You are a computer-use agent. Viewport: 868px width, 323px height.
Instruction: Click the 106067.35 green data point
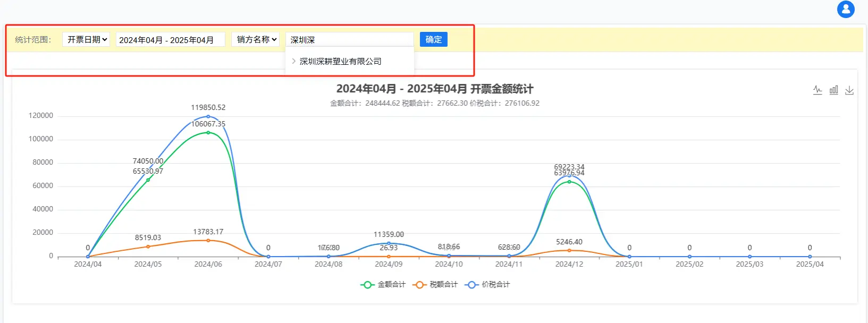208,132
